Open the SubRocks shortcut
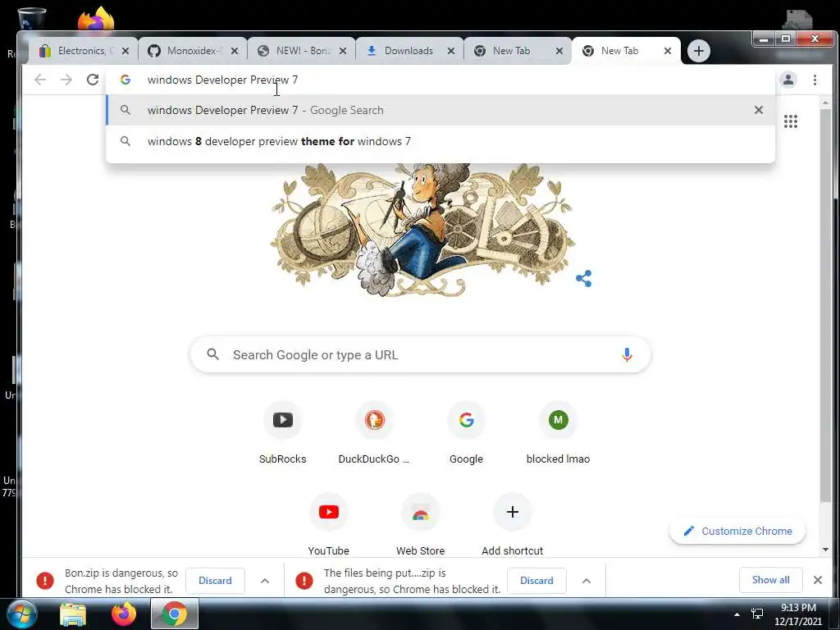The height and width of the screenshot is (630, 840). [x=282, y=433]
